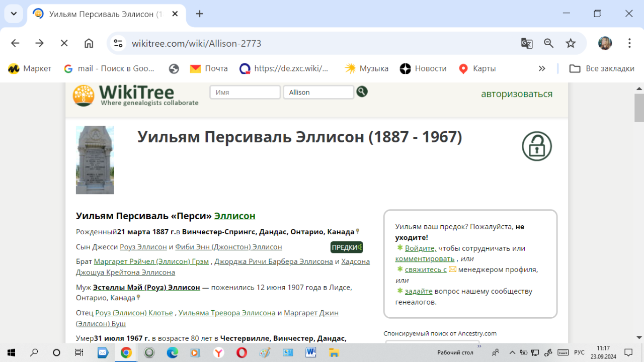Image resolution: width=644 pixels, height=362 pixels.
Task: Open Opera from the Windows taskbar
Action: click(242, 352)
